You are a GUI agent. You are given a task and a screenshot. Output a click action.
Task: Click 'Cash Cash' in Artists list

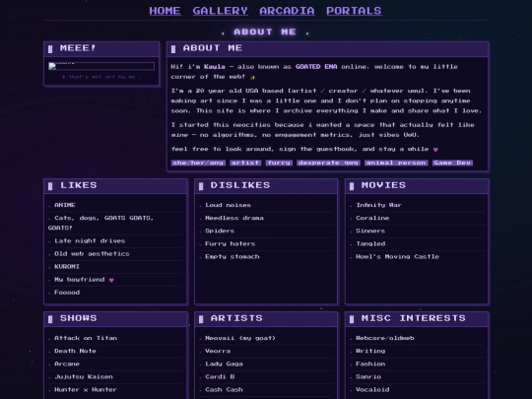(x=224, y=389)
